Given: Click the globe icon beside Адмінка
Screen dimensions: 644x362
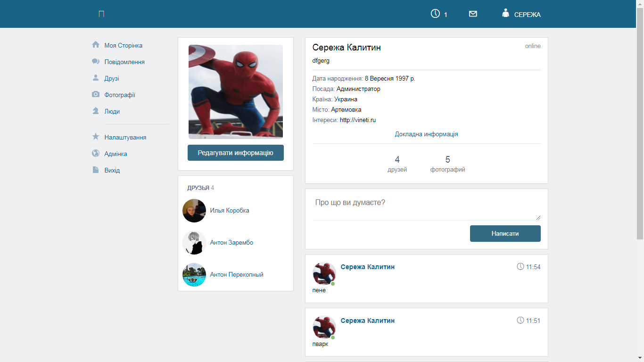Looking at the screenshot, I should coord(96,153).
